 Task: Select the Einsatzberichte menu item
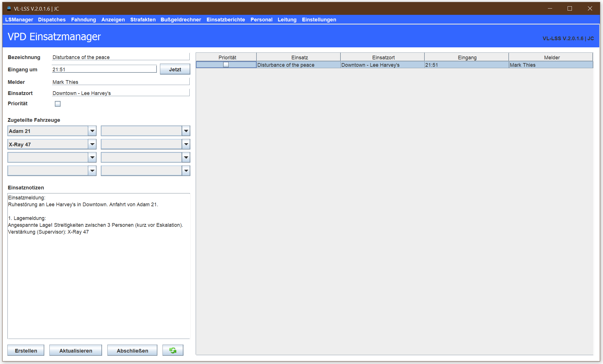(x=226, y=20)
